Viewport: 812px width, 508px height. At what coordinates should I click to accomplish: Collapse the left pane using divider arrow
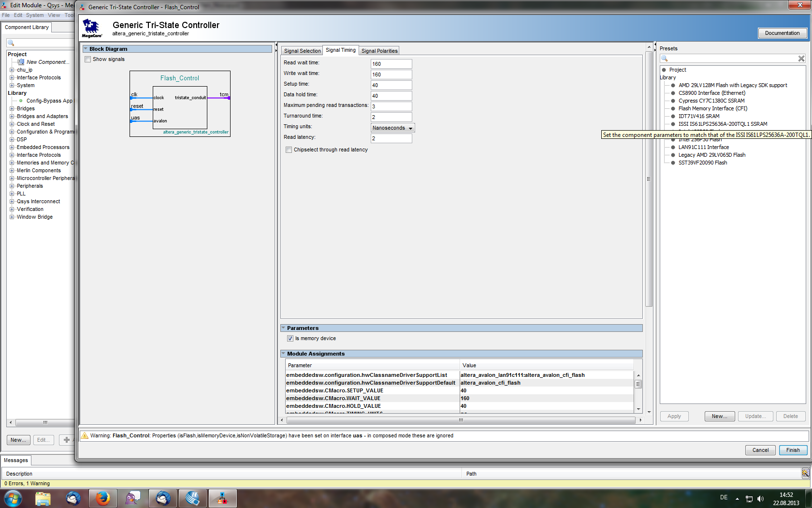click(x=276, y=45)
